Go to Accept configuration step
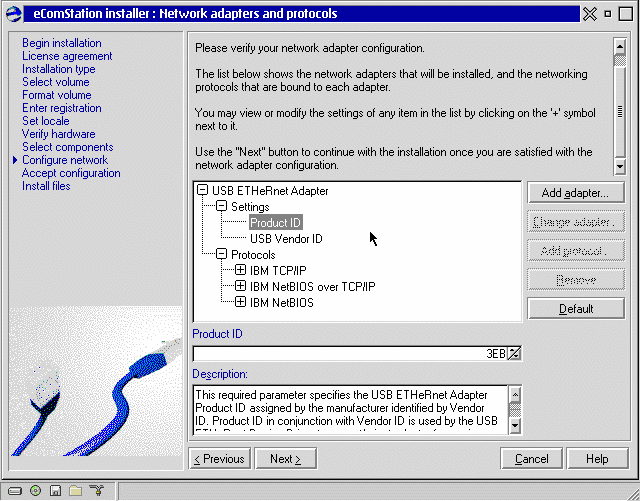Viewport: 640px width, 501px height. pos(71,173)
